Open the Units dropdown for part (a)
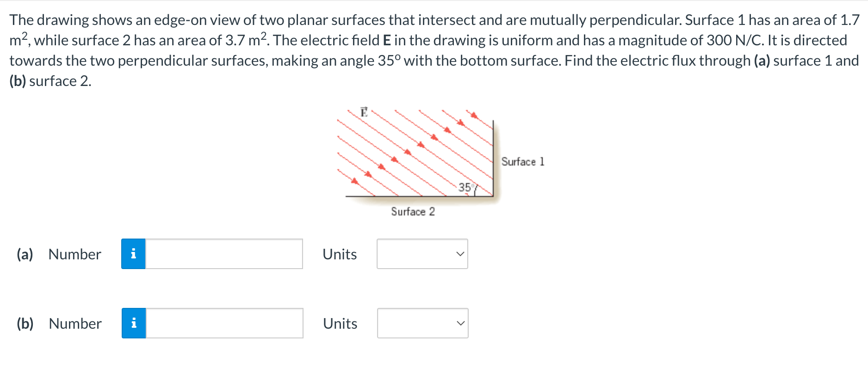Screen dimensions: 868x368 click(422, 254)
